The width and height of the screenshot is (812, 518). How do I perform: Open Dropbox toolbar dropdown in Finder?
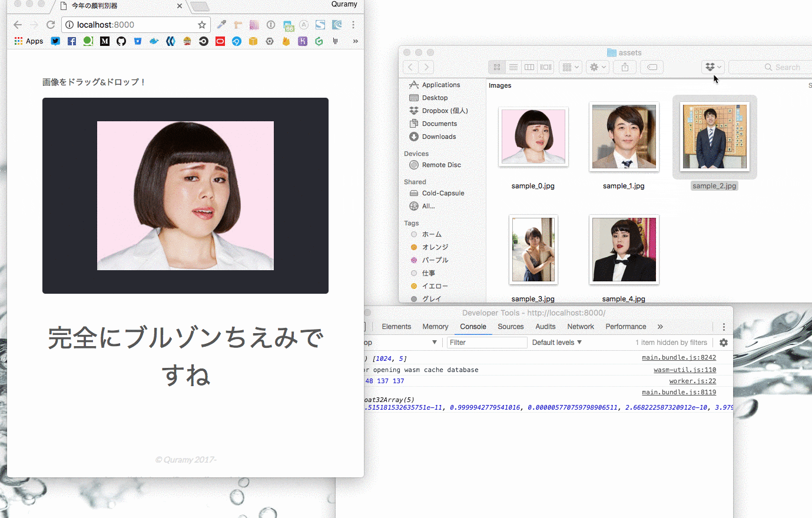(713, 67)
